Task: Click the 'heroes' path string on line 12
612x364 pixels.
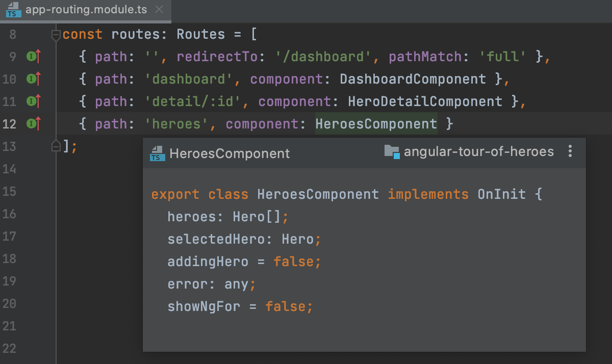Action: (176, 123)
